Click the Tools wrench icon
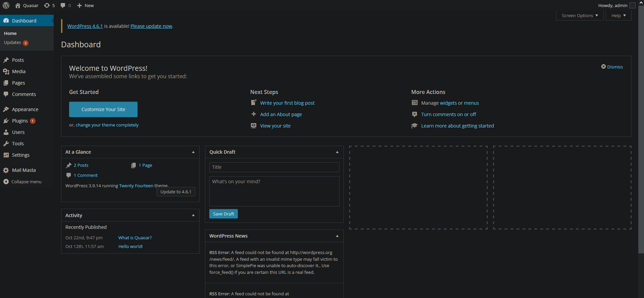The width and height of the screenshot is (644, 298). pyautogui.click(x=6, y=144)
